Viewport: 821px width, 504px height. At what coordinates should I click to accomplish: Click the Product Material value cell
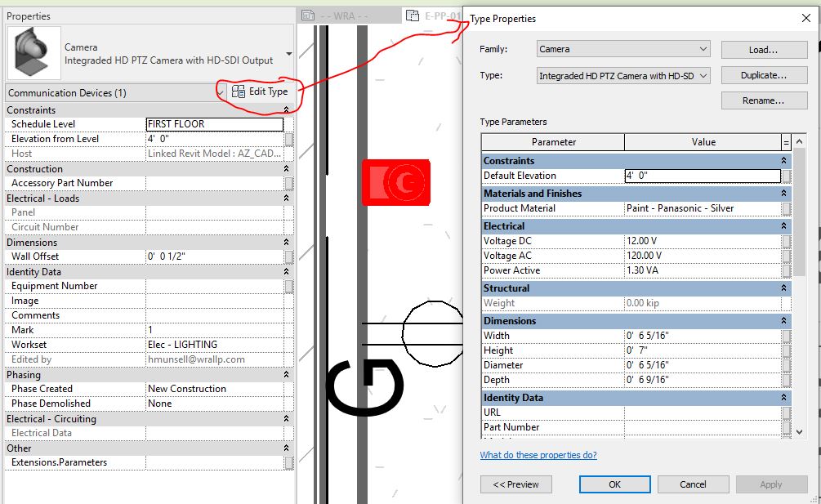tap(703, 208)
